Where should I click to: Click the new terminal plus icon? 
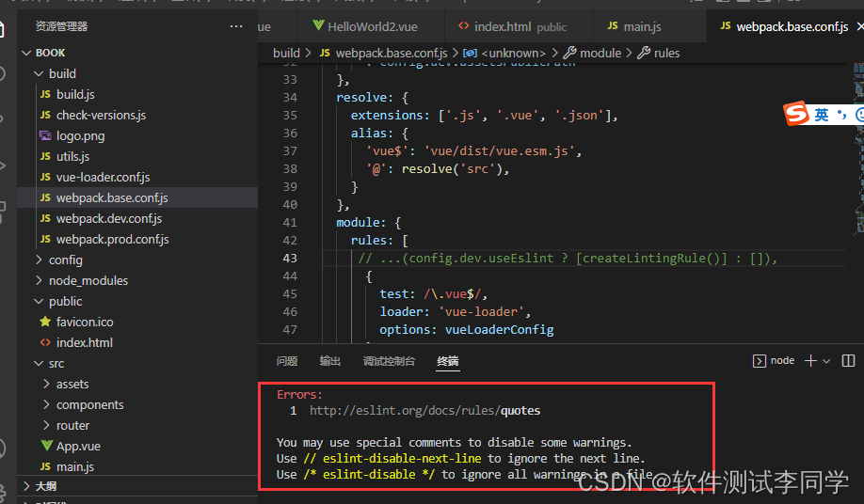click(810, 361)
